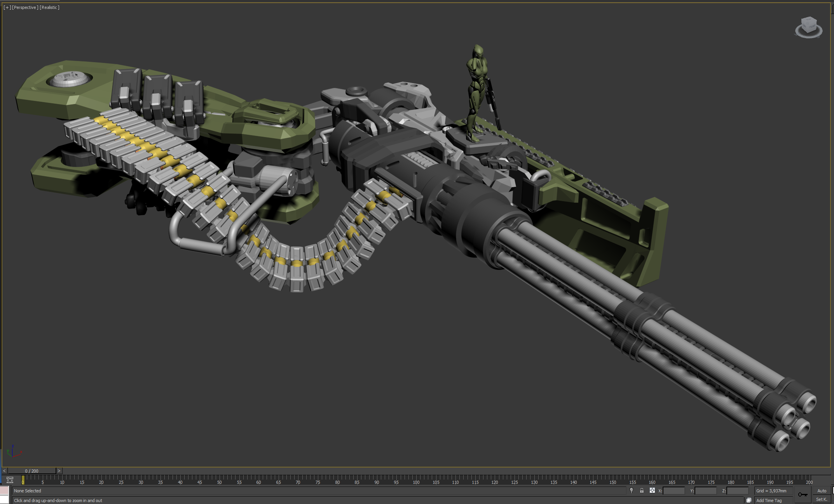Open the viewport [+] general menu
Viewport: 834px width, 504px height.
7,7
